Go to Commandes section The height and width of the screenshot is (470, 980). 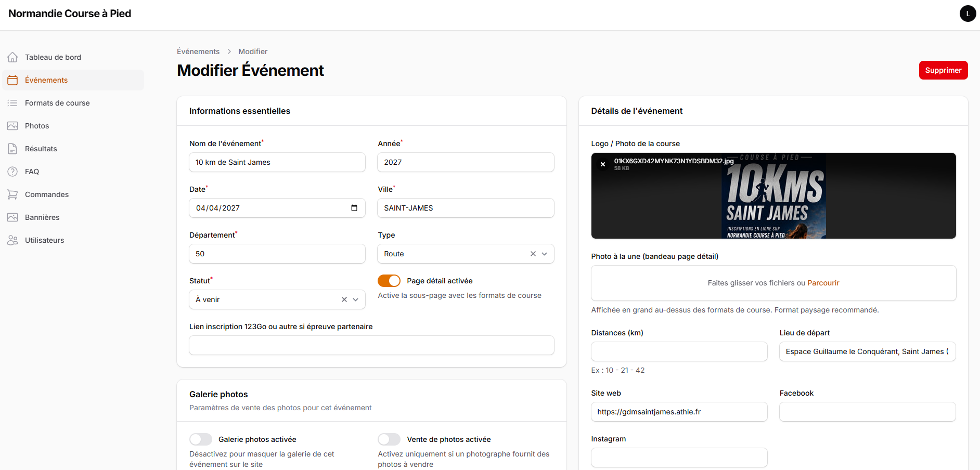coord(73,194)
